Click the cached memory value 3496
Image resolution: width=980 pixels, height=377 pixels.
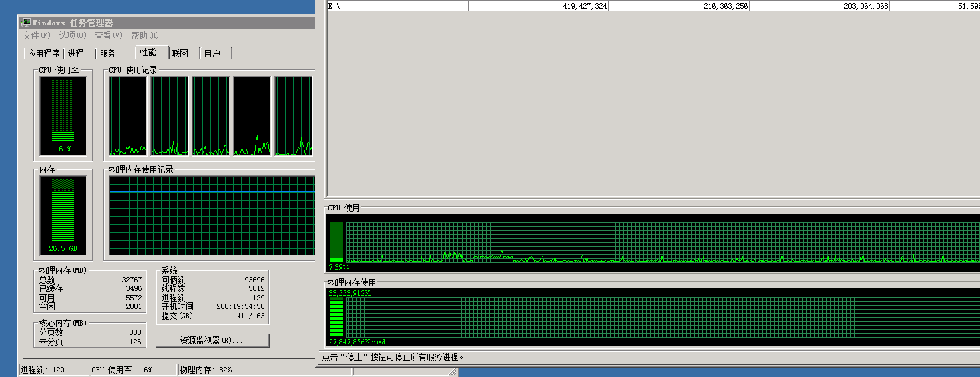[x=134, y=289]
